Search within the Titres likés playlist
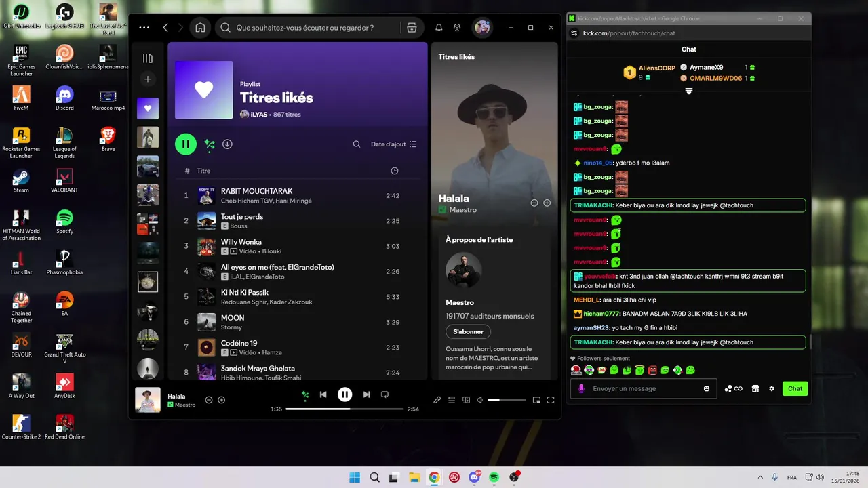Viewport: 868px width, 488px height. (357, 144)
